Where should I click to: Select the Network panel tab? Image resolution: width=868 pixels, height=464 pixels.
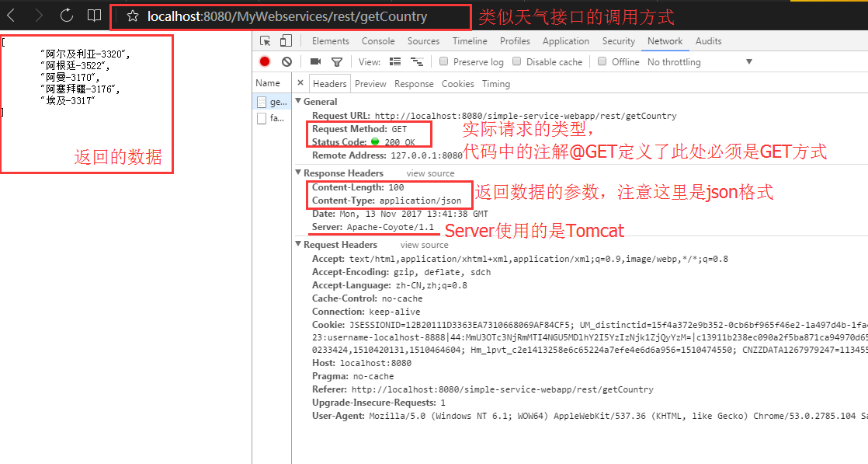[665, 41]
